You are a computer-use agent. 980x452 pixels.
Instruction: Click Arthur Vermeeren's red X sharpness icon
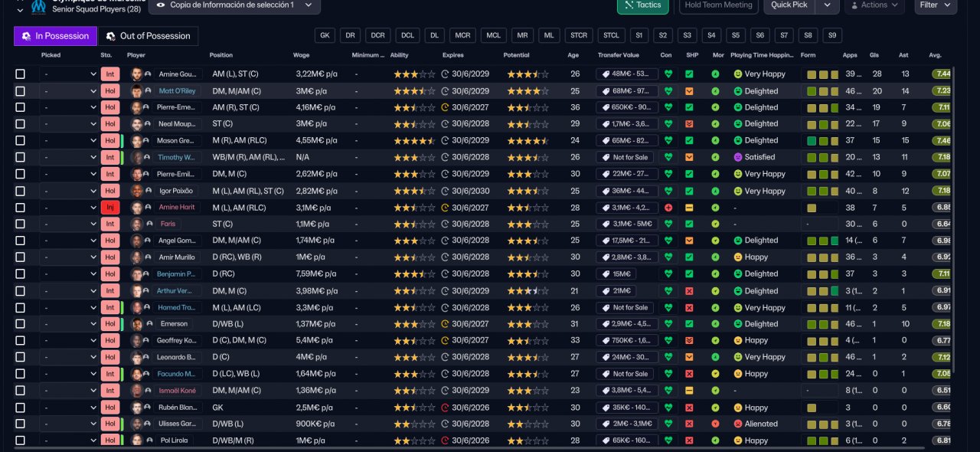689,291
